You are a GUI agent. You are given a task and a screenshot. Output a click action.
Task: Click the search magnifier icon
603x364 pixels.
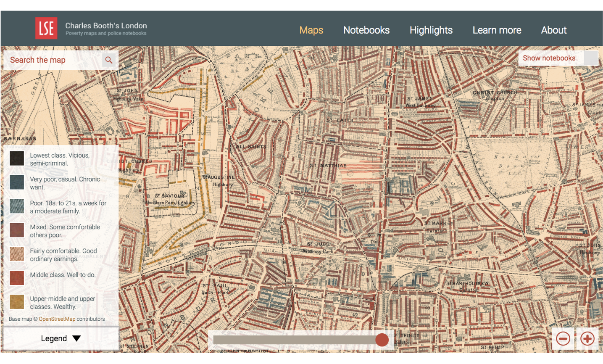click(x=109, y=60)
